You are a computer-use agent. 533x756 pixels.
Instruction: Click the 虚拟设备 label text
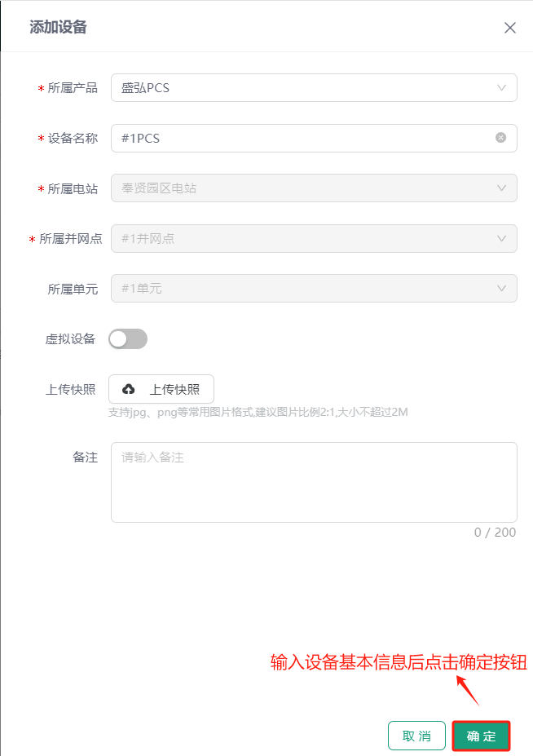tap(71, 339)
